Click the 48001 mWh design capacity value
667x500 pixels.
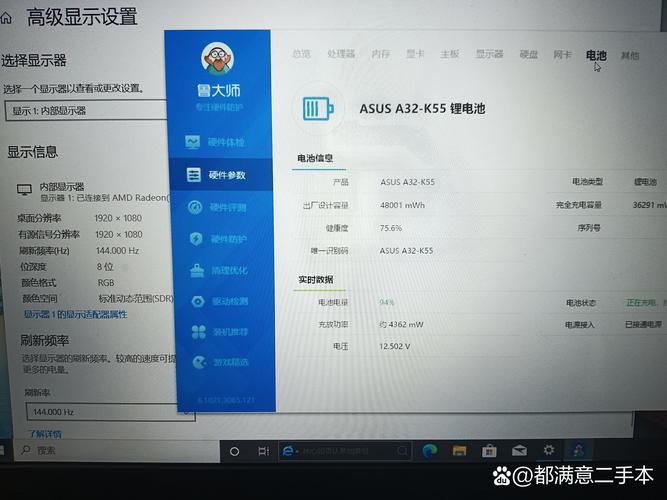point(402,205)
